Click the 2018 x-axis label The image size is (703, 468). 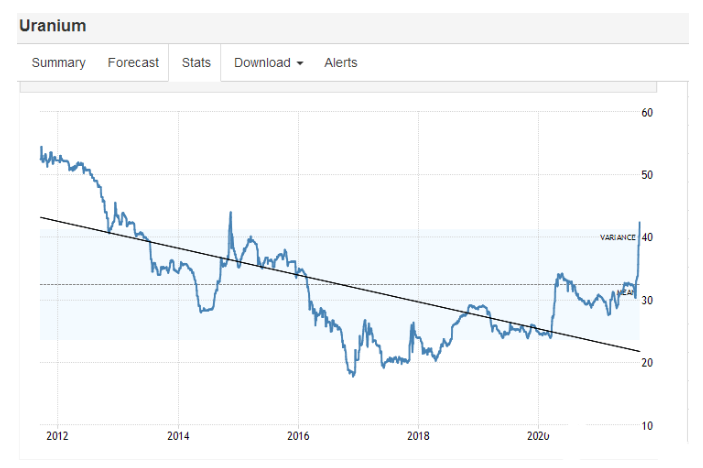418,437
